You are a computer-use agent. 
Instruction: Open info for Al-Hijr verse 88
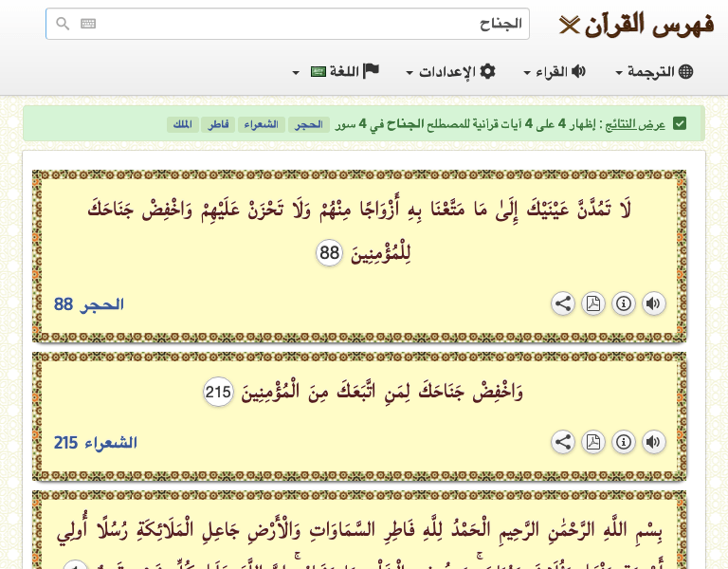point(624,303)
